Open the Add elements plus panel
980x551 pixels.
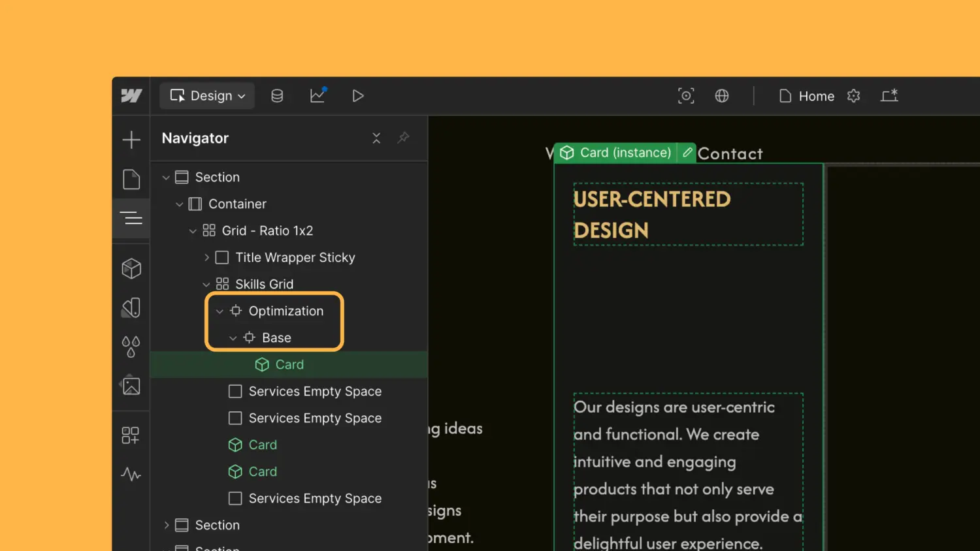(x=131, y=139)
